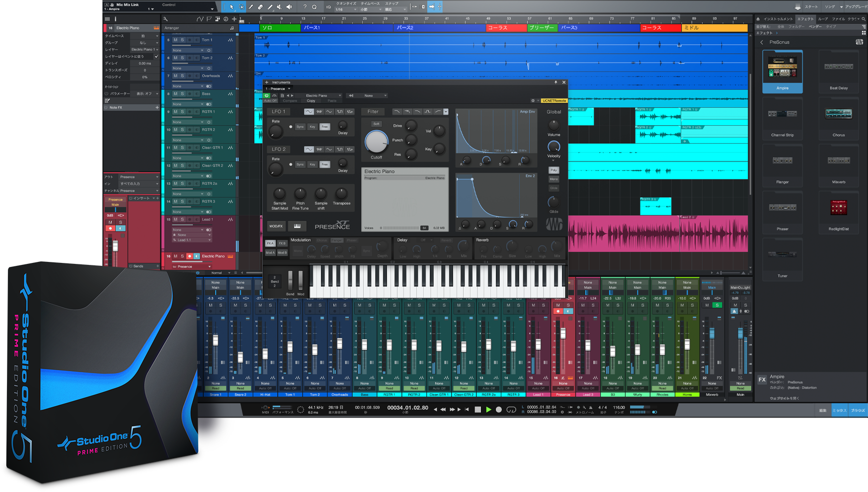Open the Quantize 1/16 dropdown
This screenshot has height=492, width=868.
[x=346, y=9]
